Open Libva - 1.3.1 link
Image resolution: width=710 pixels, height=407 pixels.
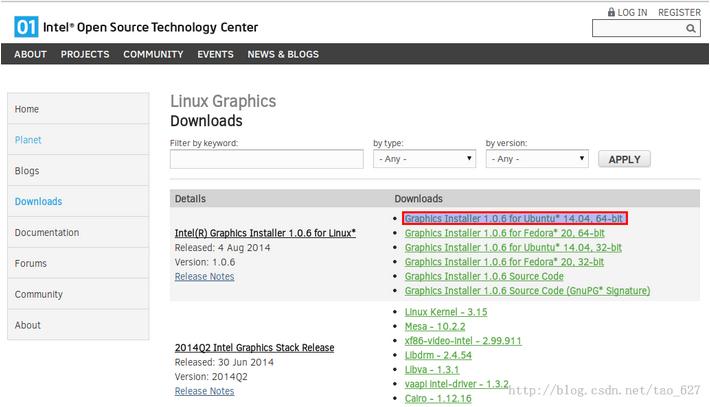[x=432, y=370]
